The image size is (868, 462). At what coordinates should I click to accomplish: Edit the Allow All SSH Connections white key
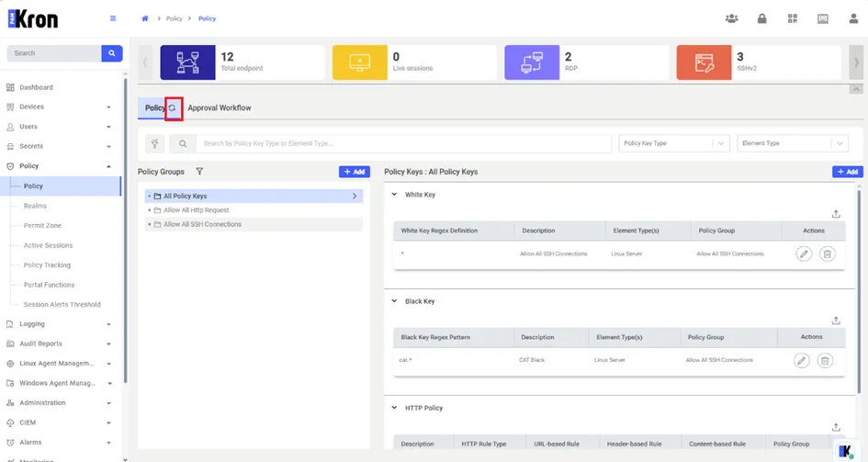pos(804,254)
